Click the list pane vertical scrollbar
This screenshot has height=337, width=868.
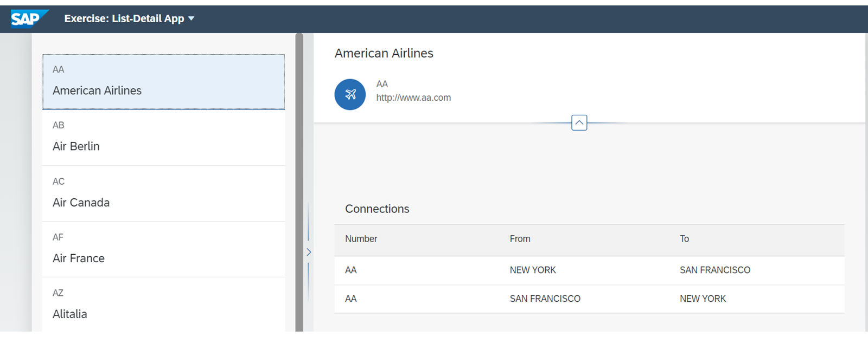299,182
